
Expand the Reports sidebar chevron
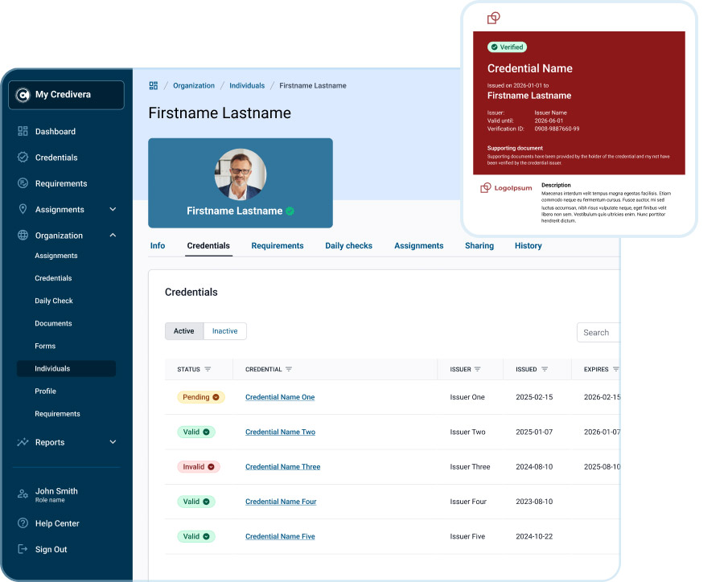pyautogui.click(x=113, y=442)
